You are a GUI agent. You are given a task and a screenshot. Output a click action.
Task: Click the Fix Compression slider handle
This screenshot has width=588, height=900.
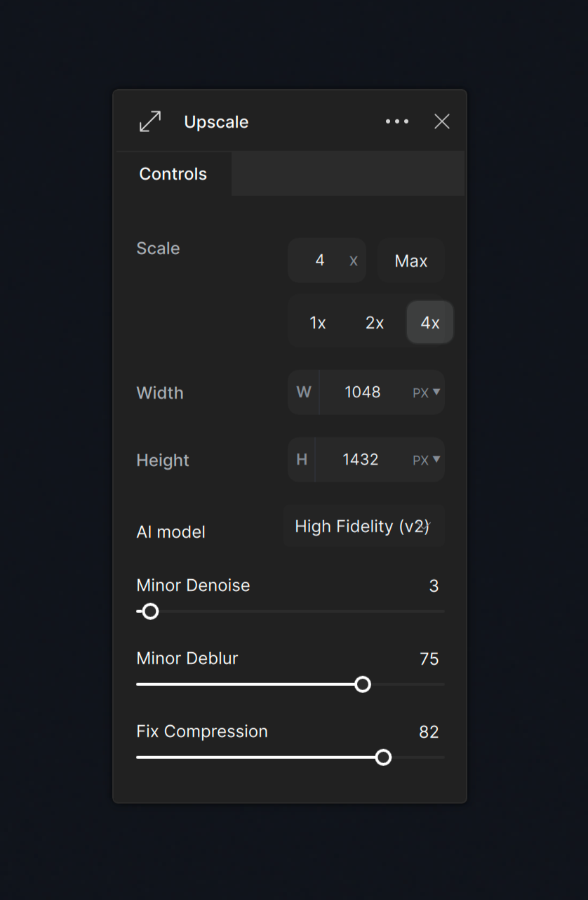tap(383, 757)
